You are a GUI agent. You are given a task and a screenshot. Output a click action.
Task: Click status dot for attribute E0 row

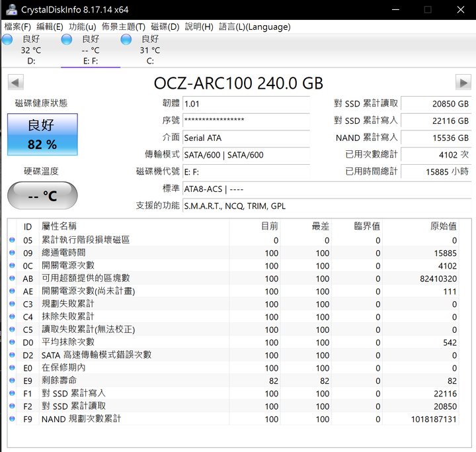[x=12, y=367]
